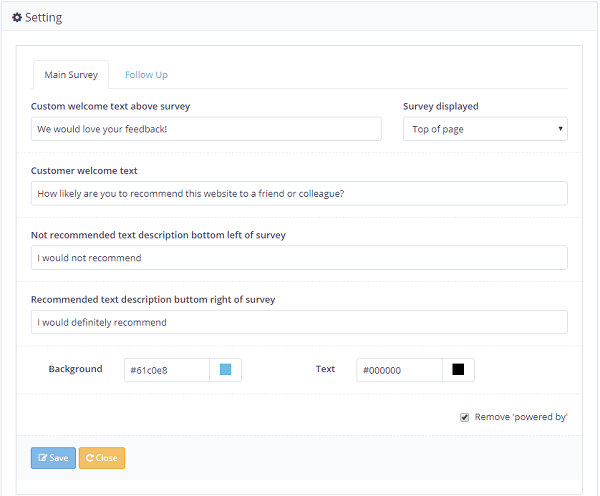600x496 pixels.
Task: Switch to the Main Survey tab
Action: [71, 75]
